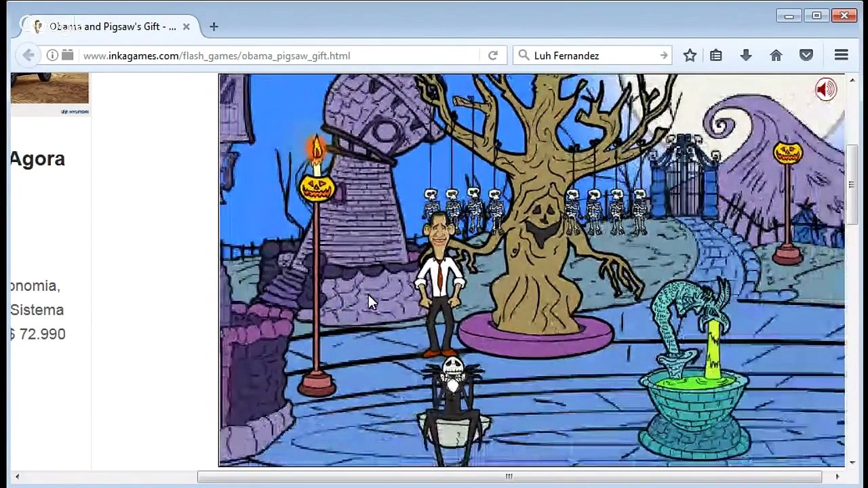Focus the inkagames.com address bar
This screenshot has width=868, height=488.
point(278,56)
